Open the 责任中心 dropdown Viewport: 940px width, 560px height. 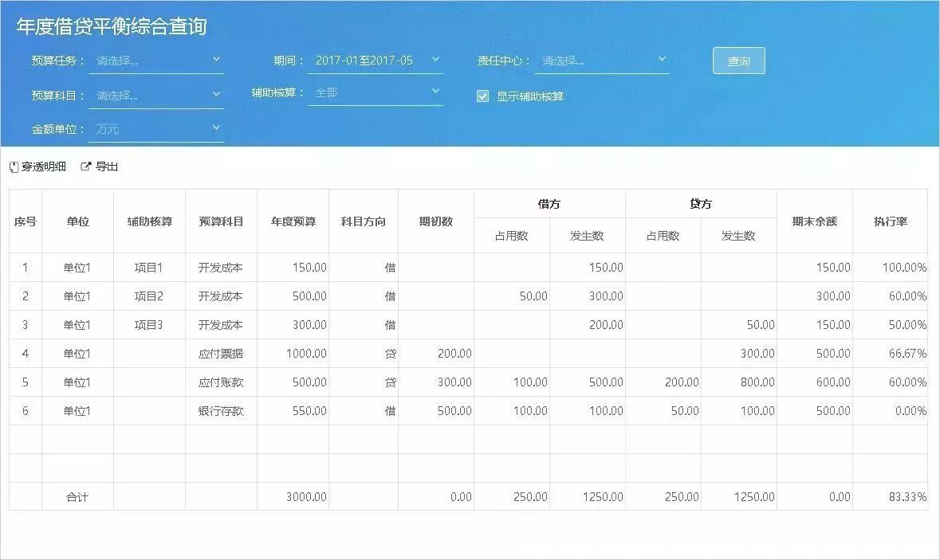click(x=601, y=61)
